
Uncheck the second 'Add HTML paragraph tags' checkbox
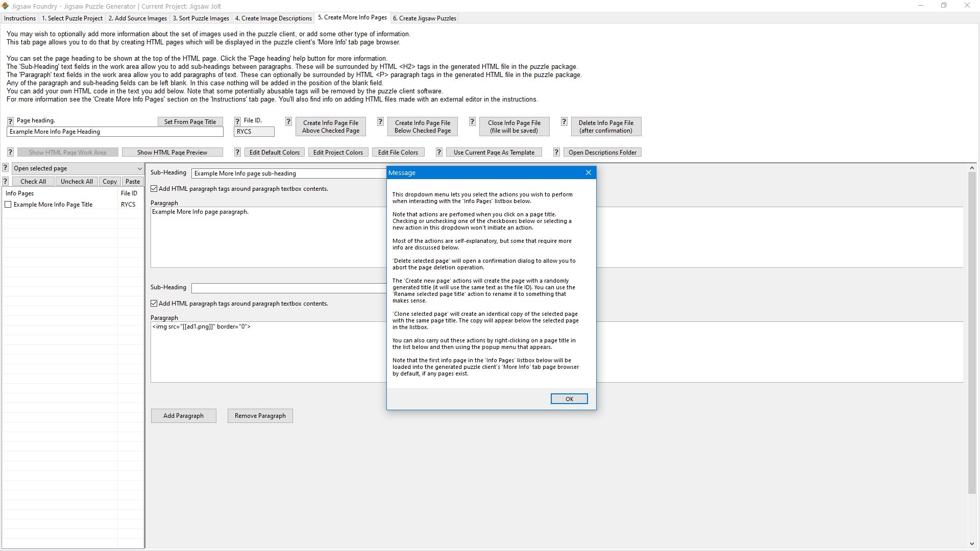pos(154,303)
